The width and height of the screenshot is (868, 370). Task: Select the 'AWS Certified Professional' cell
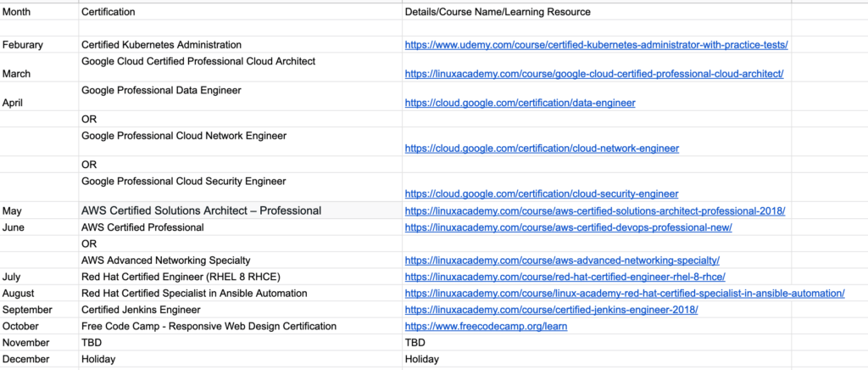(240, 227)
